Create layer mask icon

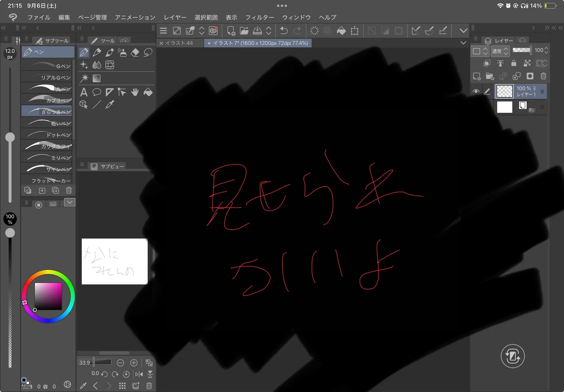pyautogui.click(x=530, y=76)
